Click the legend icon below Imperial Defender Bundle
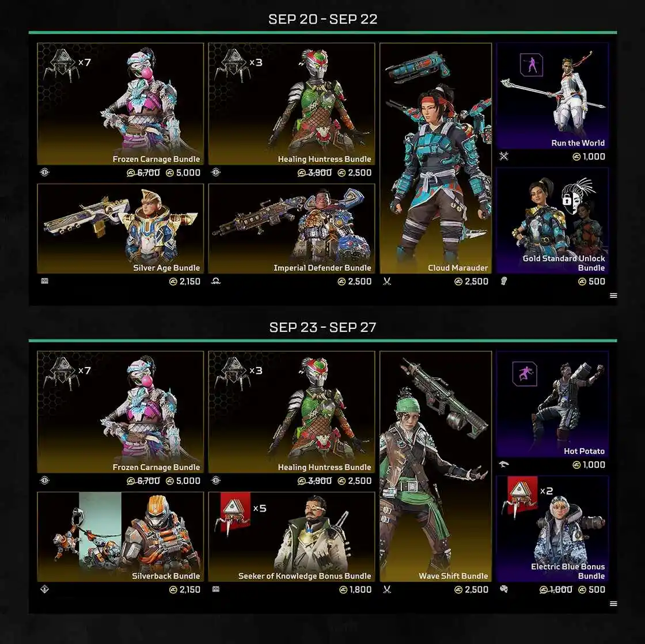 (x=216, y=282)
